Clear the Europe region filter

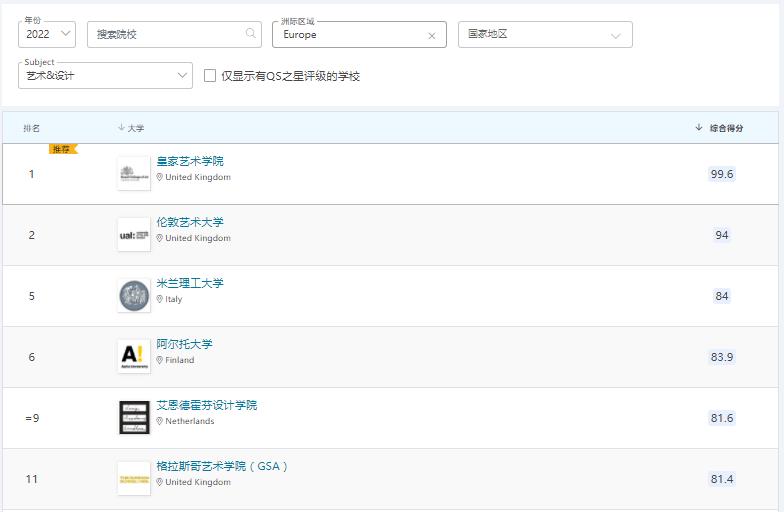pyautogui.click(x=432, y=36)
